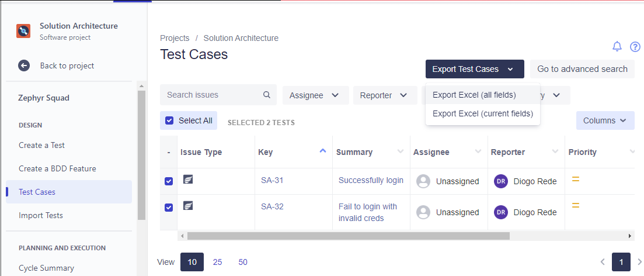This screenshot has width=644, height=276.
Task: Choose Export Excel (current fields)
Action: pyautogui.click(x=482, y=113)
